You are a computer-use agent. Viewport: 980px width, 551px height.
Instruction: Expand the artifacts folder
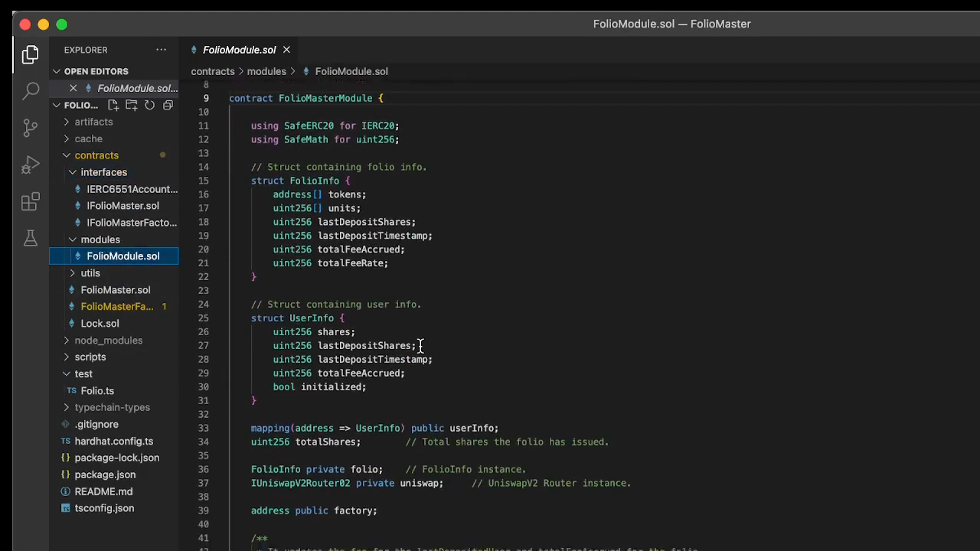93,122
